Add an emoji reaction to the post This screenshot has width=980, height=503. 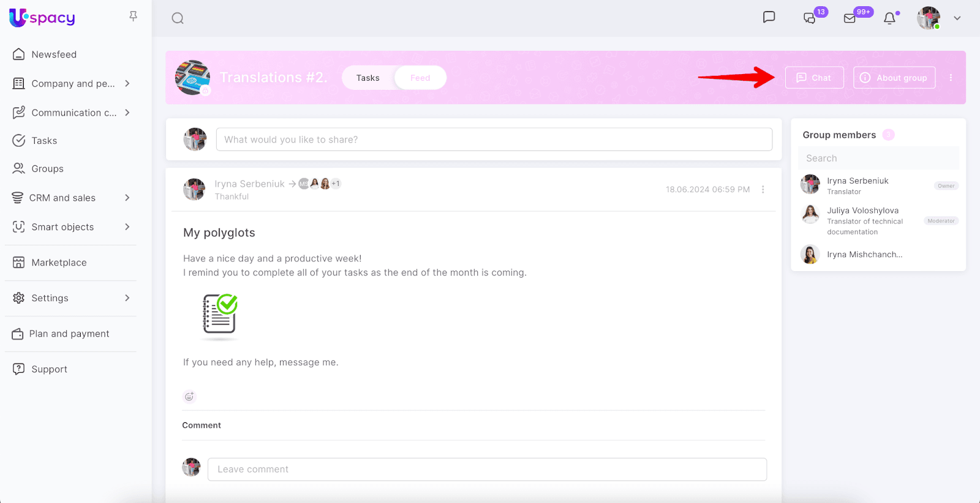pos(189,397)
